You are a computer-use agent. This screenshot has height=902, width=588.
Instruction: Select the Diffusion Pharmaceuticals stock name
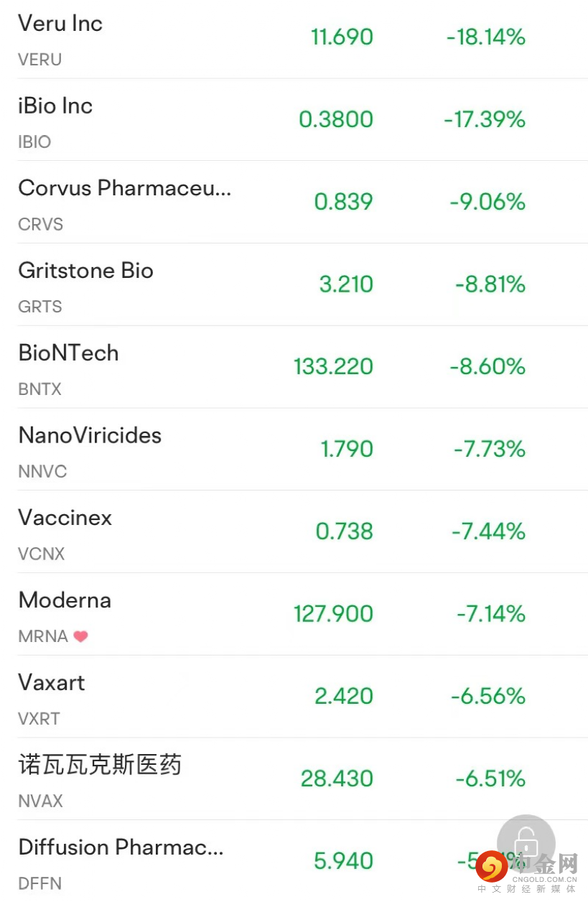(121, 847)
